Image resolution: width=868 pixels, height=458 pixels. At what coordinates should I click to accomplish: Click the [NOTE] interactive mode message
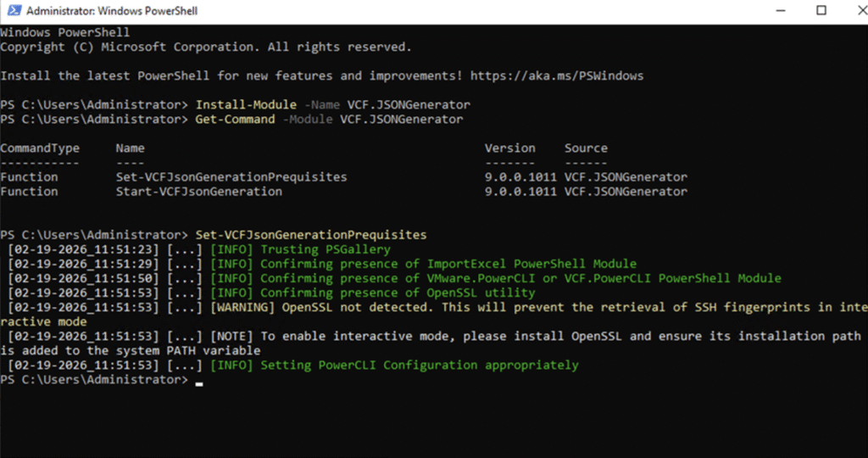(534, 336)
